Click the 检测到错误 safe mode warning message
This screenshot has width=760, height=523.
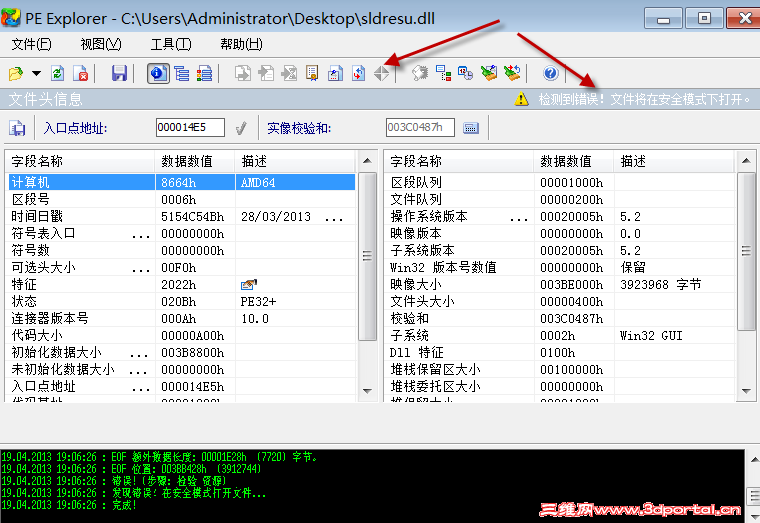[644, 99]
